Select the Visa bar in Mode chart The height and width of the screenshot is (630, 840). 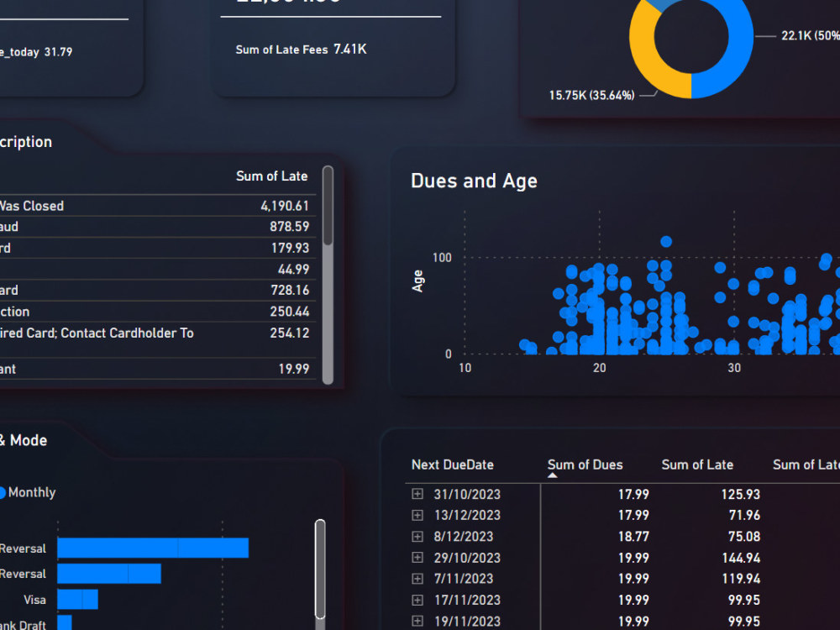[77, 600]
